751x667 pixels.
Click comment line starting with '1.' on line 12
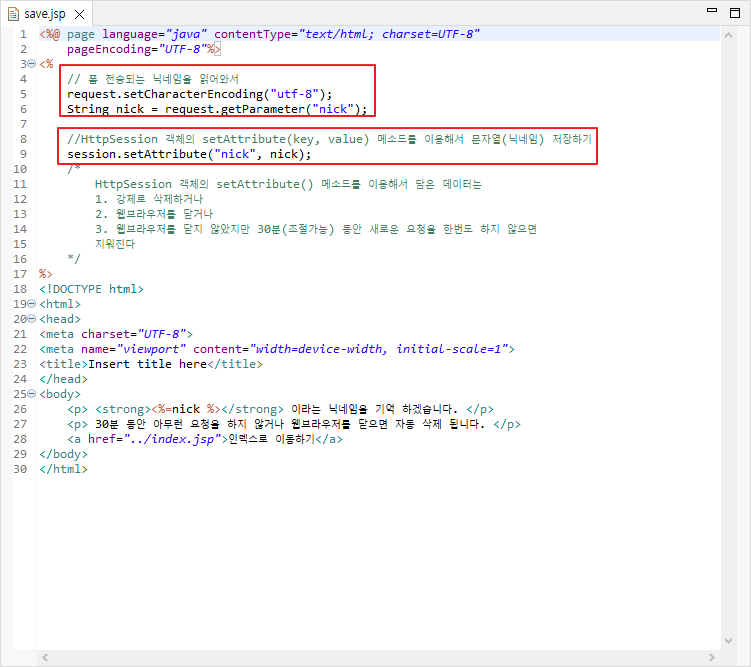(x=149, y=199)
